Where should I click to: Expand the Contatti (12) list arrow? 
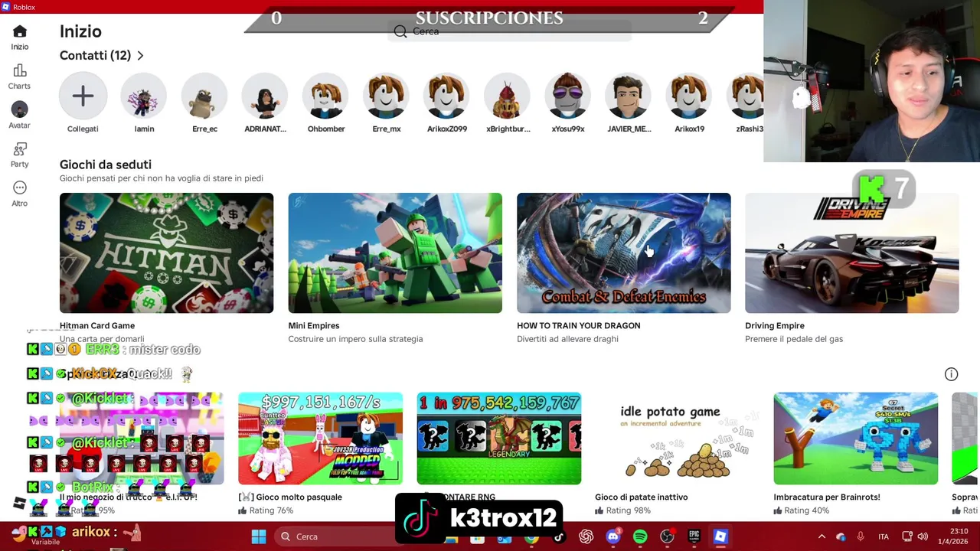click(140, 56)
